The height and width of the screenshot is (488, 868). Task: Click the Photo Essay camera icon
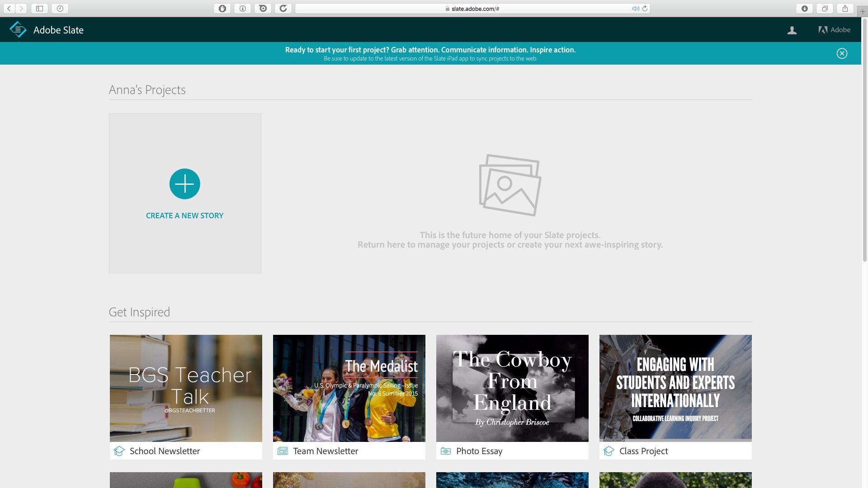coord(446,451)
